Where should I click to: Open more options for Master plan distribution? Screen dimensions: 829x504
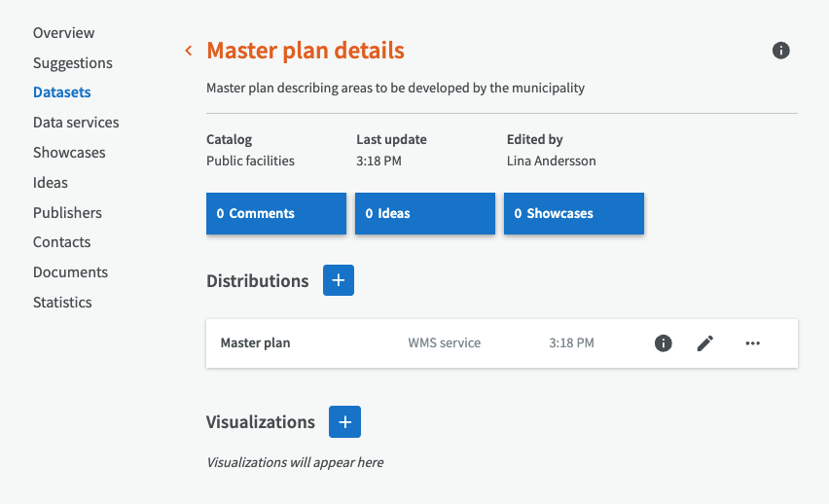click(x=752, y=342)
